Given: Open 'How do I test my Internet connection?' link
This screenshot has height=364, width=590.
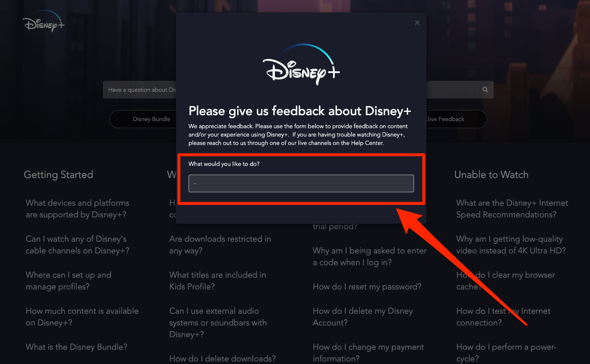Looking at the screenshot, I should pos(503,317).
